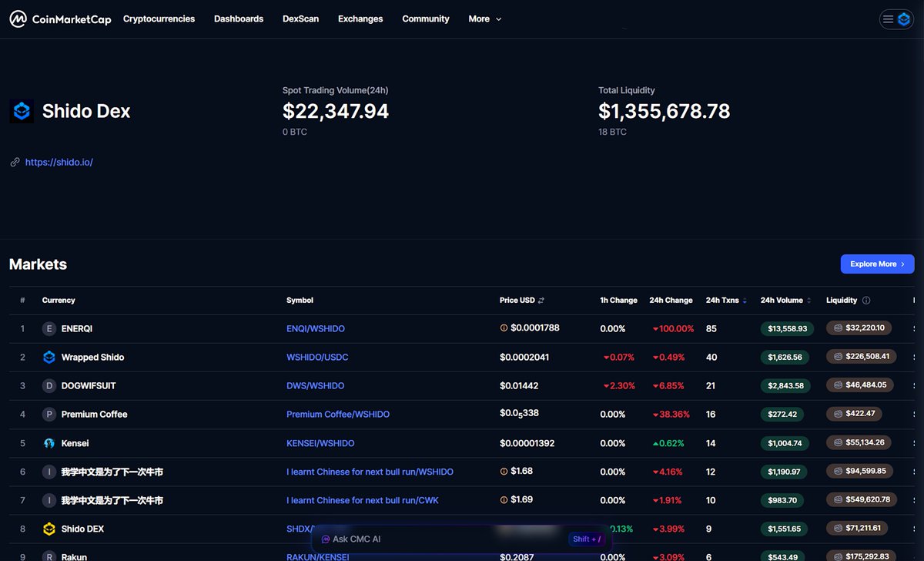This screenshot has width=924, height=561.
Task: Click the Wrapped Shido coin icon
Action: [x=49, y=357]
